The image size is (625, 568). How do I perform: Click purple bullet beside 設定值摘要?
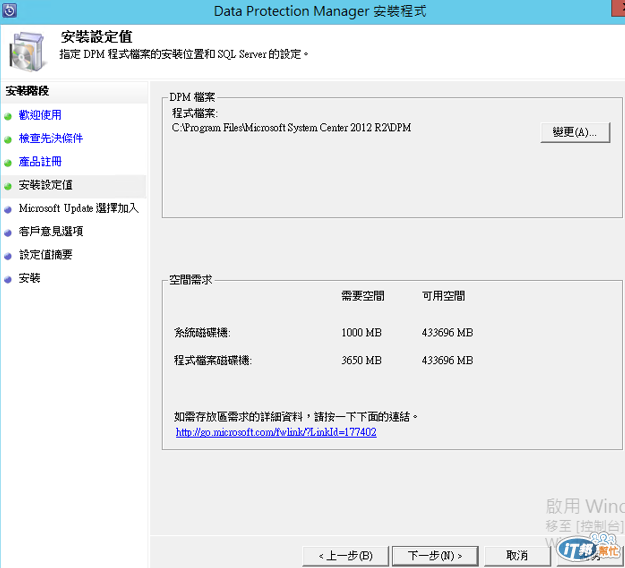click(8, 256)
